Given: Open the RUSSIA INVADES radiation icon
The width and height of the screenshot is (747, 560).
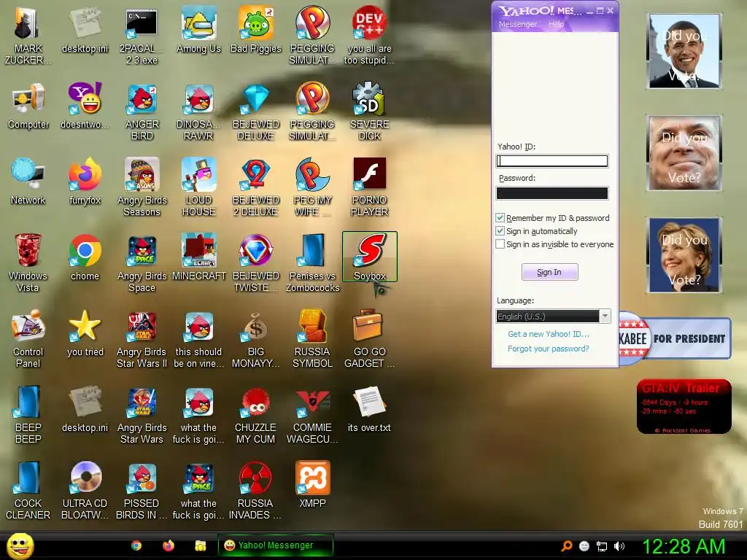Looking at the screenshot, I should [x=256, y=491].
